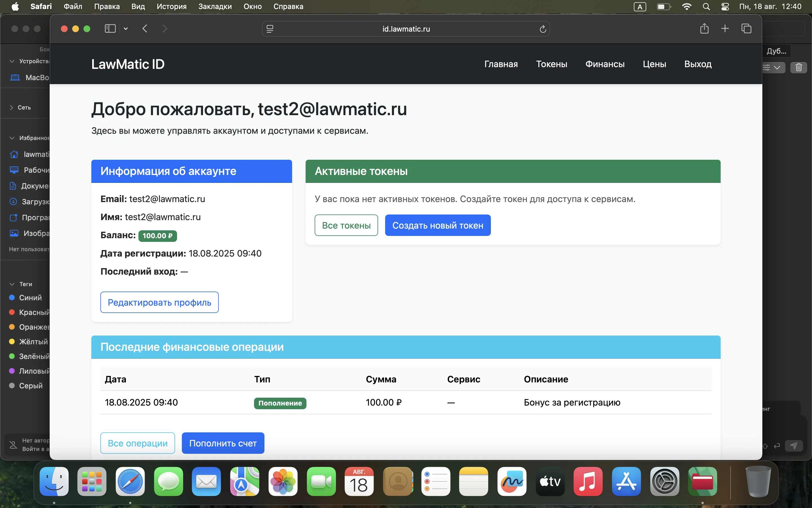Go forward with the Safari forward arrow
The height and width of the screenshot is (508, 812).
(x=164, y=29)
